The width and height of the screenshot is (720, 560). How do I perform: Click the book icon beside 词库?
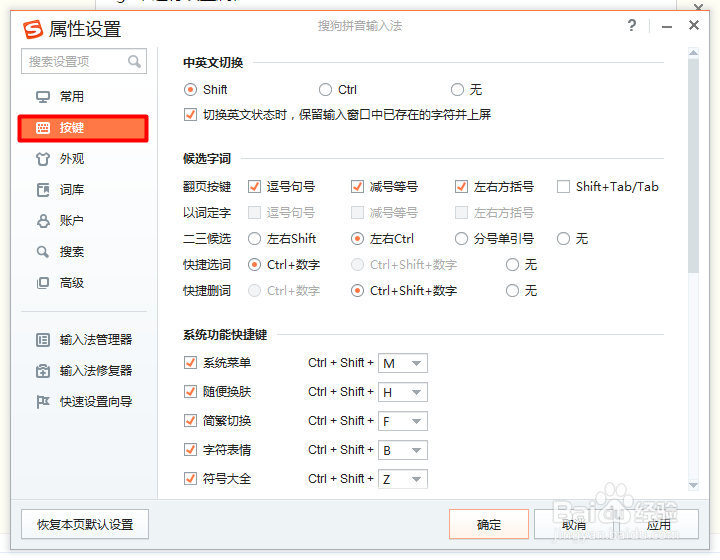click(x=43, y=190)
